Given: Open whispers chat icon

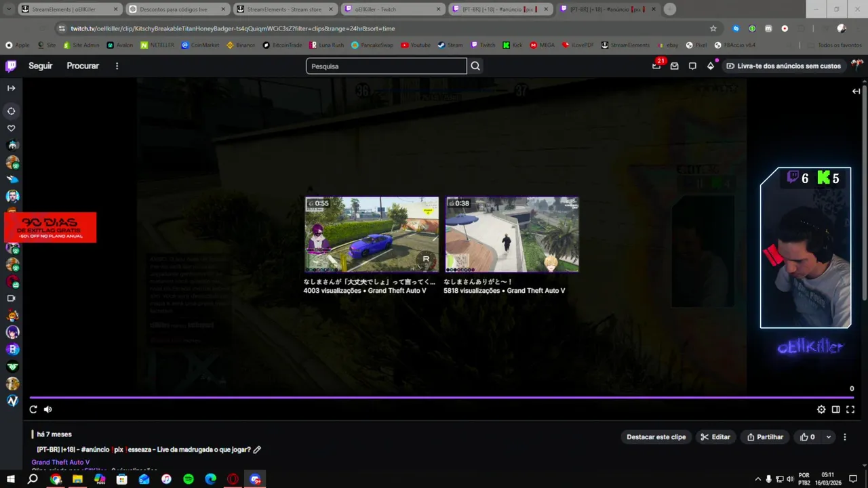Looking at the screenshot, I should pos(692,66).
